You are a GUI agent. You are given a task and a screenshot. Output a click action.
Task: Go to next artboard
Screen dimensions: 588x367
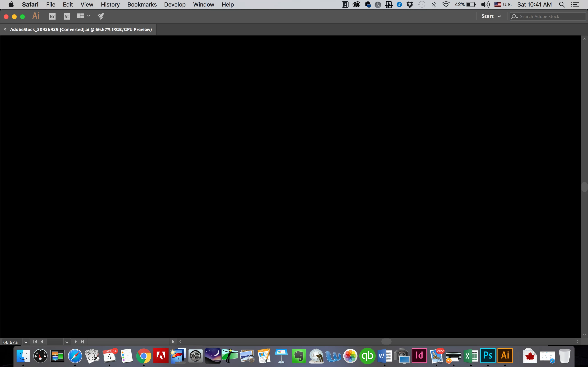tap(75, 342)
